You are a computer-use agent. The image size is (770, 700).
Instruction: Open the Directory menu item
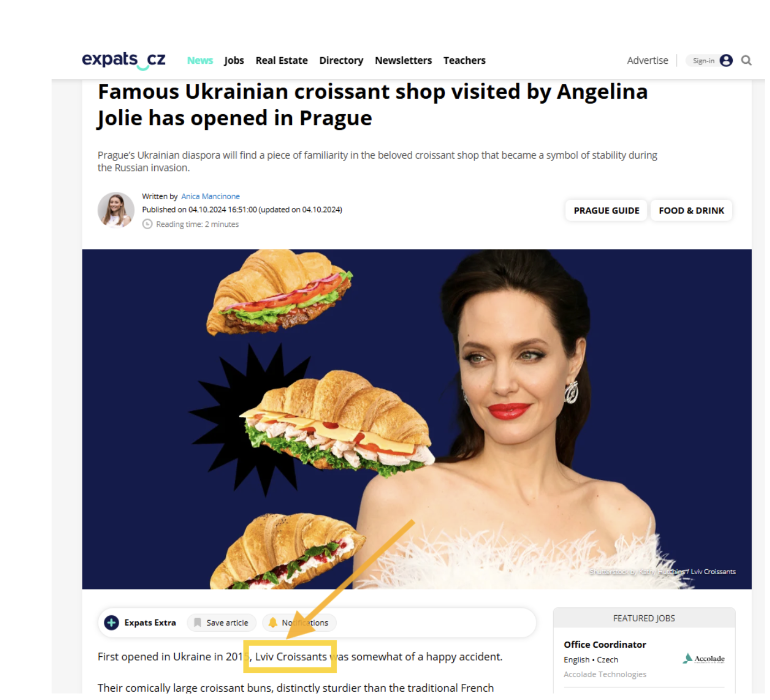click(x=341, y=60)
